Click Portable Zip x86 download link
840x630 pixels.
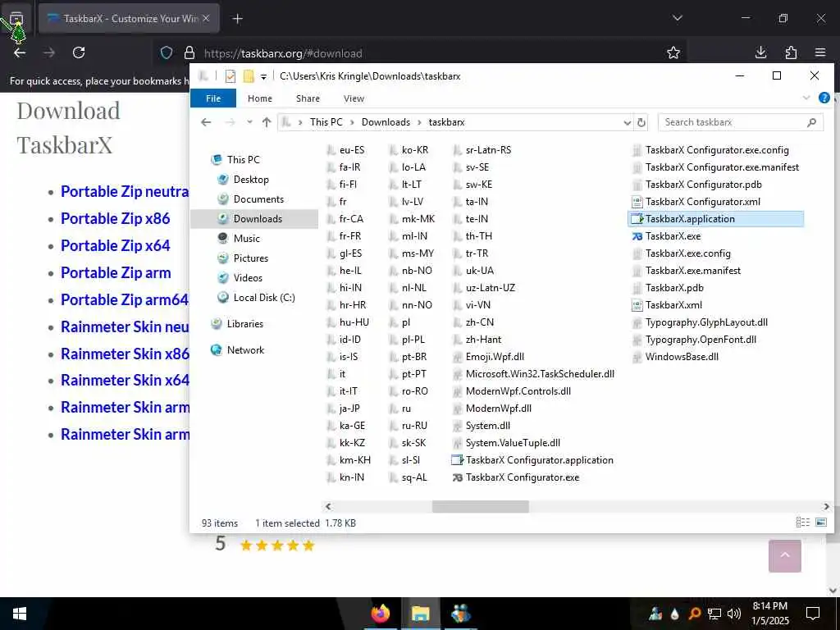tap(115, 218)
